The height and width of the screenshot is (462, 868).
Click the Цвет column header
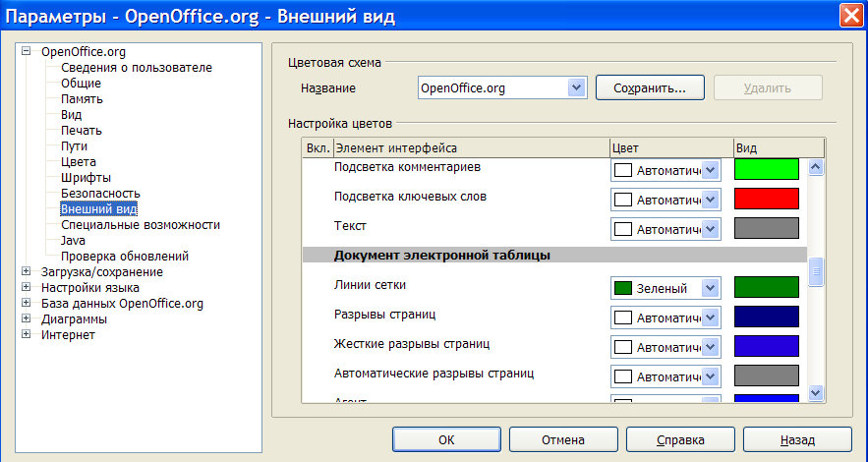(x=671, y=148)
